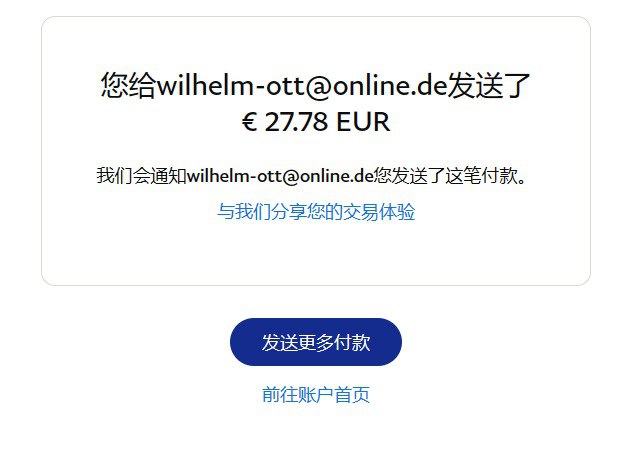Click the 27.78 amount number
The height and width of the screenshot is (459, 624).
pos(296,122)
